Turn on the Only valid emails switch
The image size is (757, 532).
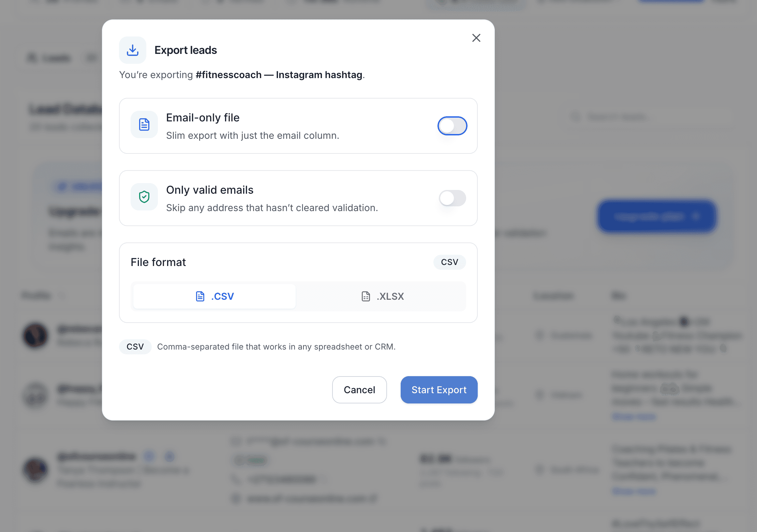pyautogui.click(x=452, y=198)
